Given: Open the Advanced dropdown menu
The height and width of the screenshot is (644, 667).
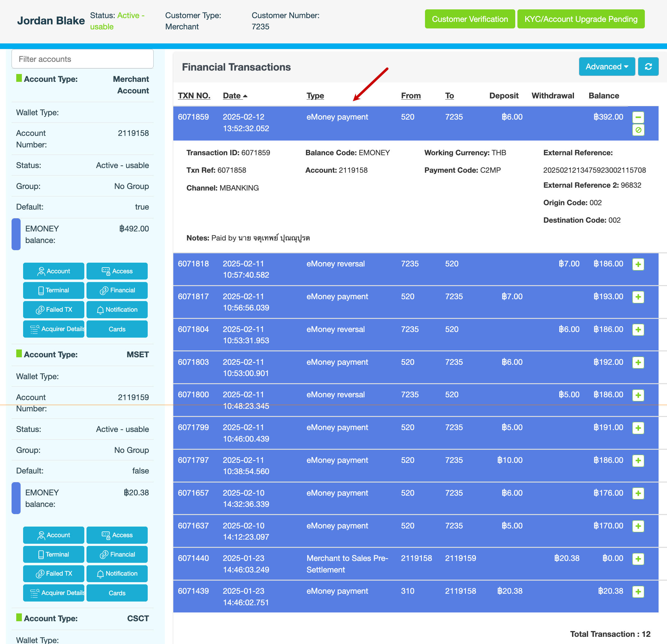Looking at the screenshot, I should [606, 67].
